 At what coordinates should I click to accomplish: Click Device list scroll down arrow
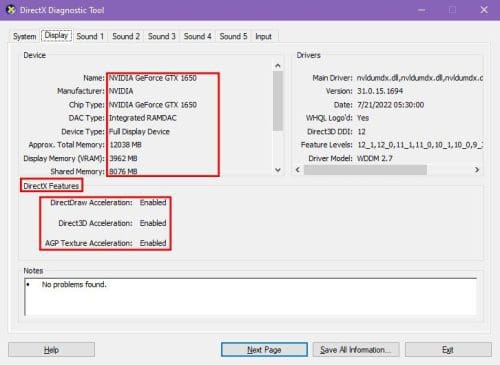[278, 170]
